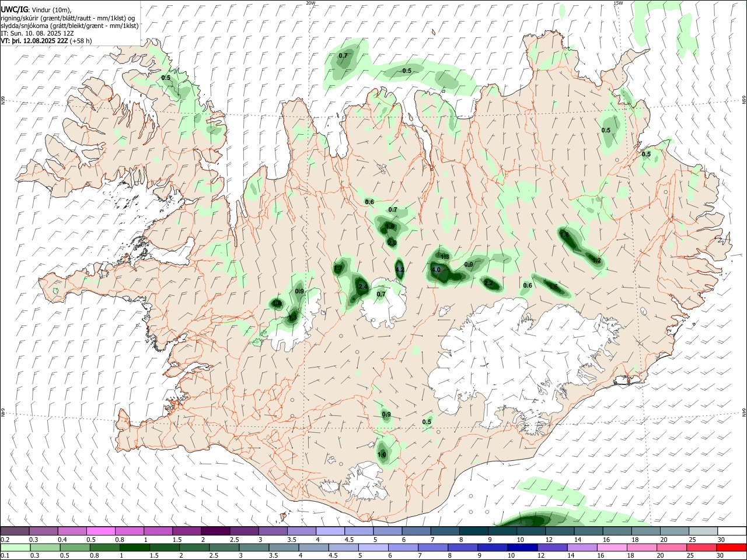Pick the dark teal 8 snow scale swatch
The height and width of the screenshot is (560, 747).
pyautogui.click(x=473, y=531)
